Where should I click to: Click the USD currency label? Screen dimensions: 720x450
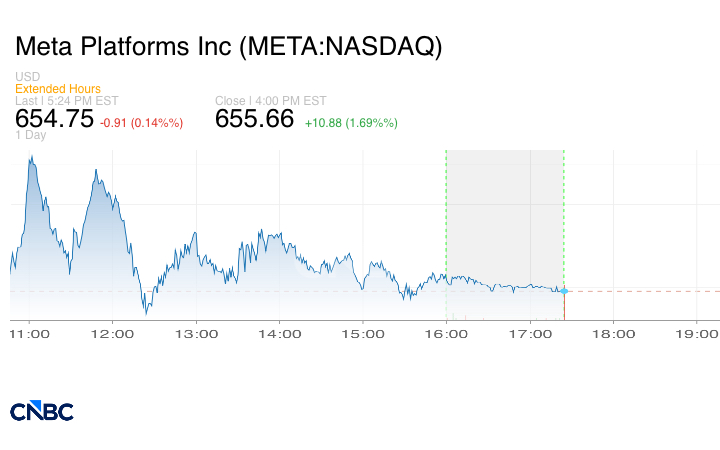point(27,77)
